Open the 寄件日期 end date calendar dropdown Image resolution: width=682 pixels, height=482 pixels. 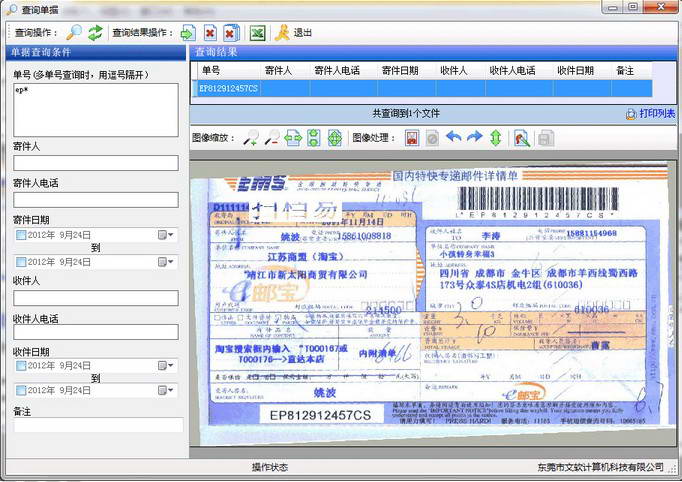click(165, 262)
